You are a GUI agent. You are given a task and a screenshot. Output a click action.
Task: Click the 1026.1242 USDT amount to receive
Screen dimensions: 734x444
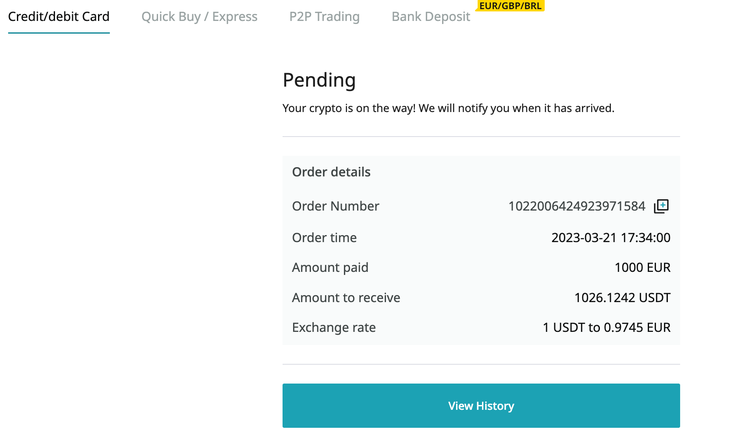point(622,297)
